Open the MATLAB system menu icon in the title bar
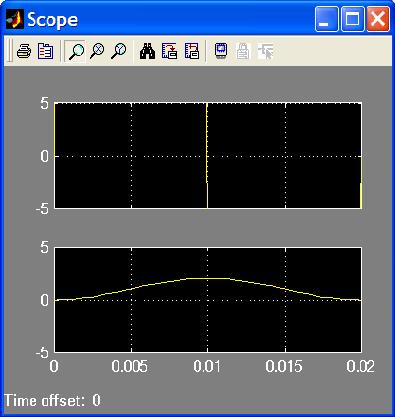The width and height of the screenshot is (395, 417). [15, 20]
